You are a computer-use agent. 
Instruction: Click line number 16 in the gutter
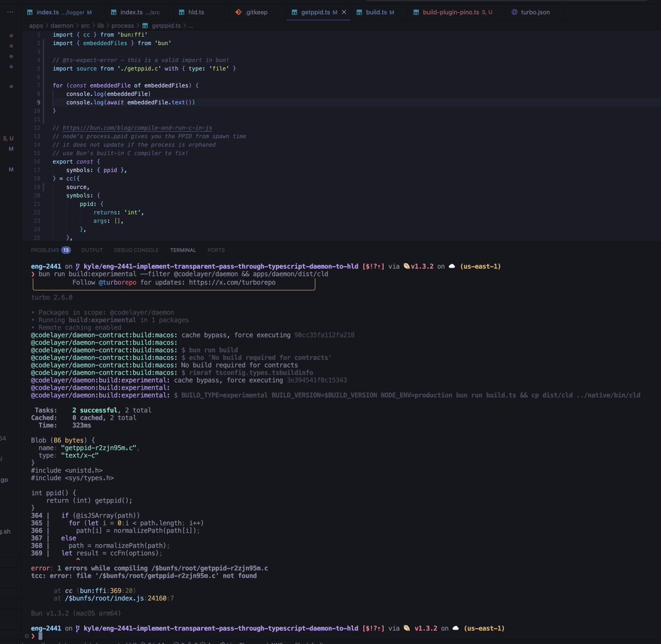37,161
